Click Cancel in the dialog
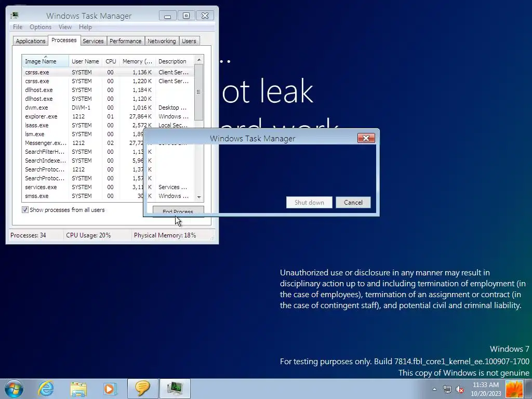532x399 pixels. click(x=353, y=203)
